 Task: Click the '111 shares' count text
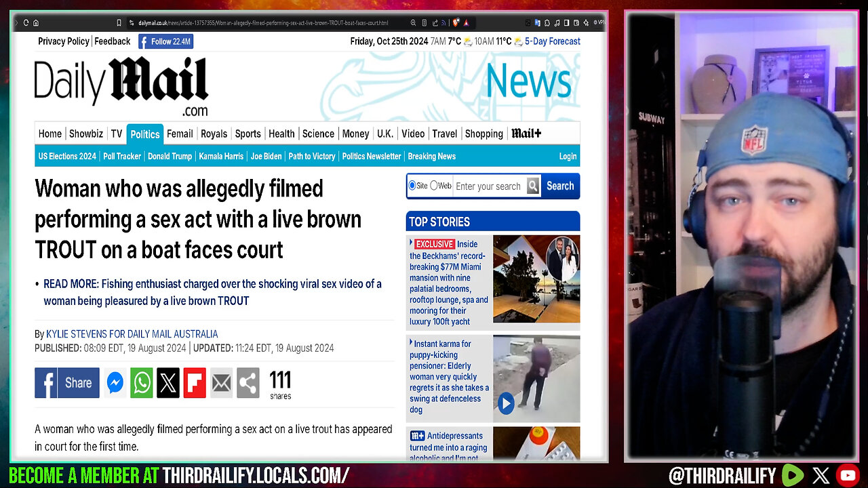tap(280, 384)
